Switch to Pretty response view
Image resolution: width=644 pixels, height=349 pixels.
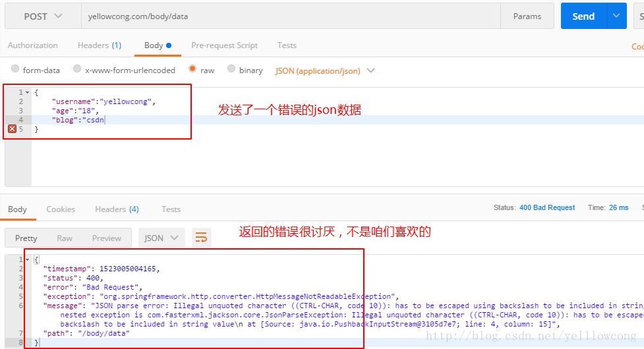[x=26, y=238]
